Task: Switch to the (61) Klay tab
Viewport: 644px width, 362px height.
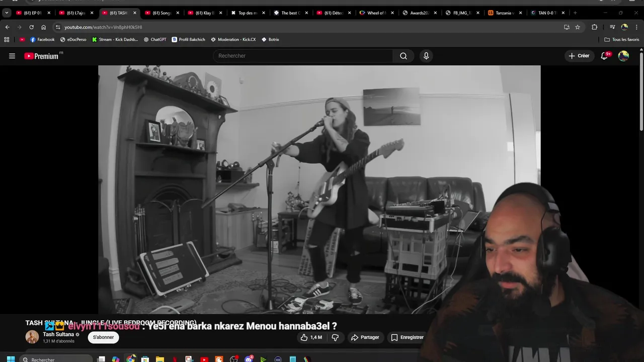Action: [x=204, y=13]
